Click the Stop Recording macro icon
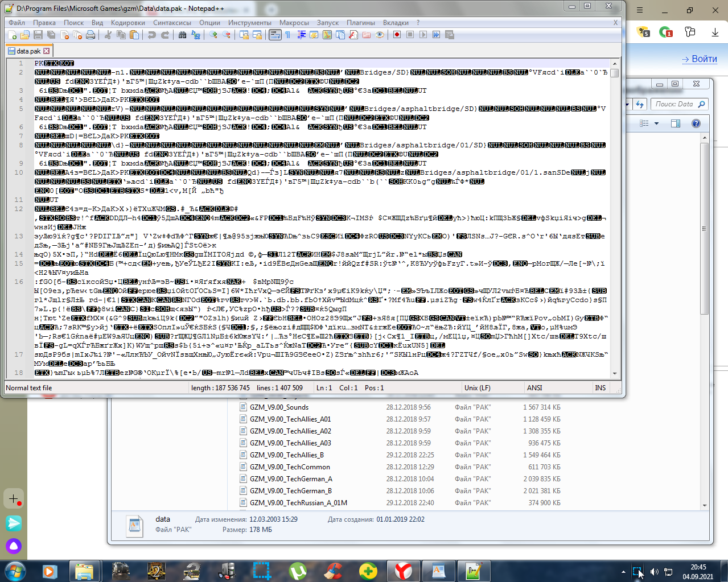The image size is (728, 582). (x=410, y=35)
